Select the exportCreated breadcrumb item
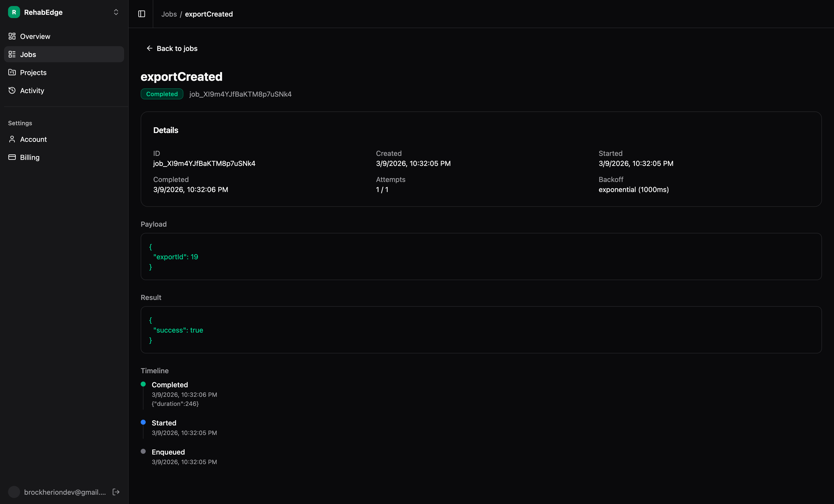The image size is (834, 504). 209,14
